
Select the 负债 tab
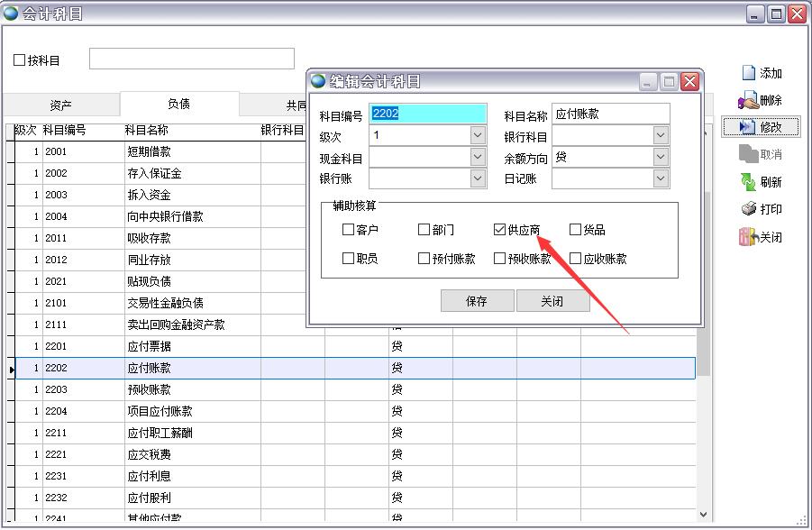tap(178, 104)
